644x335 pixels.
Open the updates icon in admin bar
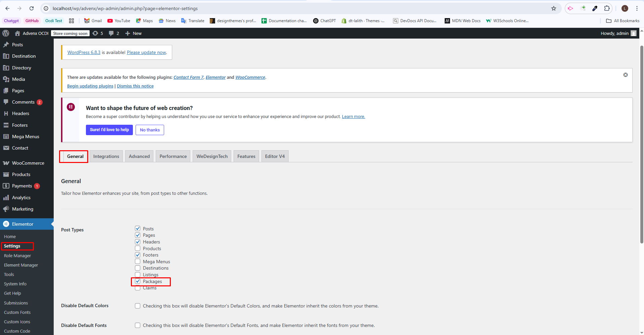(96, 33)
